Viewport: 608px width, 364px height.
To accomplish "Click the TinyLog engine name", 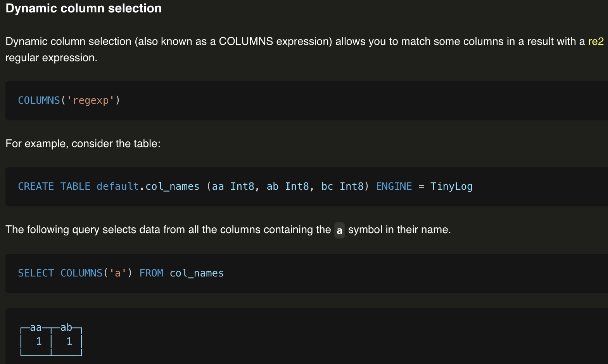I will pos(451,186).
